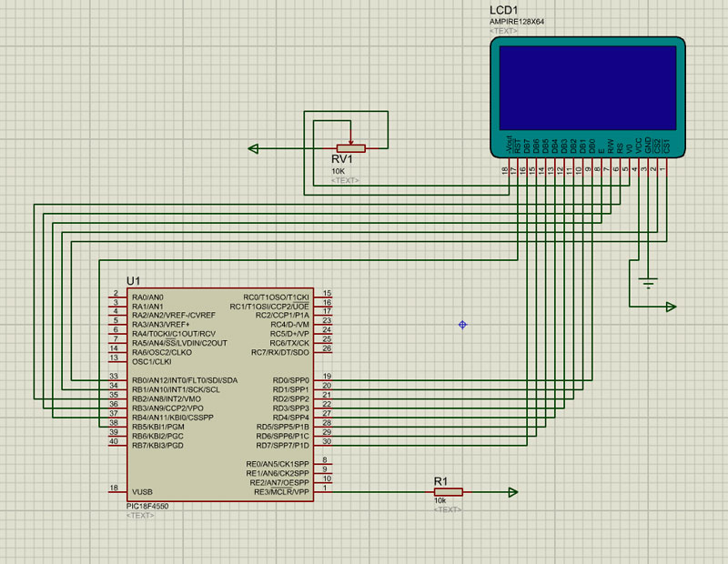Image resolution: width=728 pixels, height=564 pixels.
Task: Select the R1 resistor body
Action: pos(448,492)
